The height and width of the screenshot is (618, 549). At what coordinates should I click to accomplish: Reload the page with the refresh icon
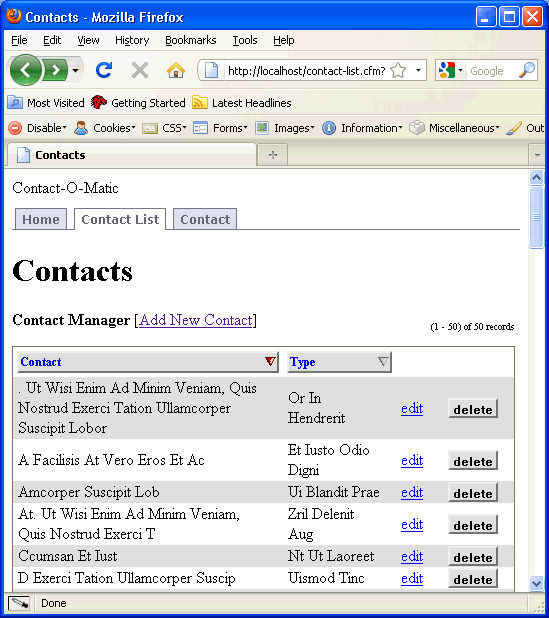point(104,71)
